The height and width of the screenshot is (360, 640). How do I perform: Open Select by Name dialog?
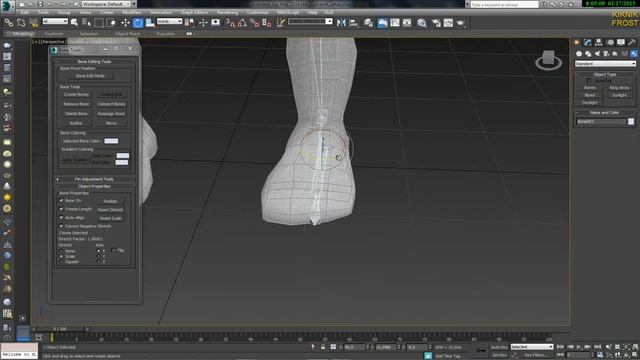[87, 23]
